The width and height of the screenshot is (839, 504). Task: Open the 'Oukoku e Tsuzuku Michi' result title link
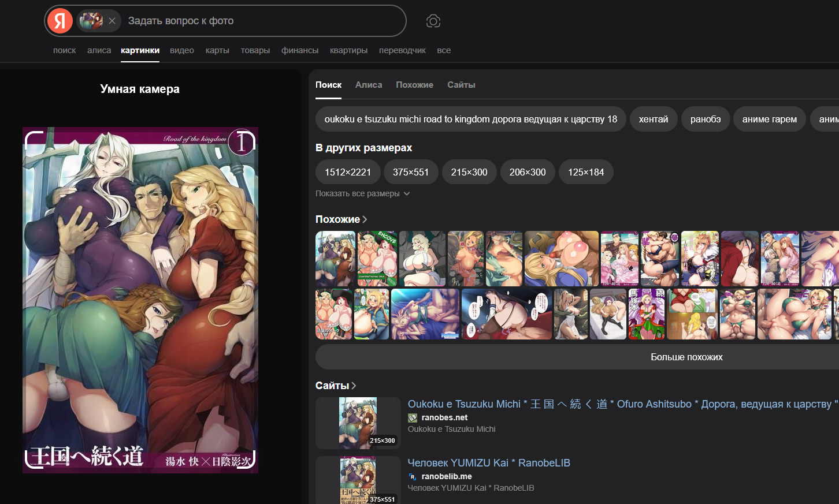(x=623, y=404)
